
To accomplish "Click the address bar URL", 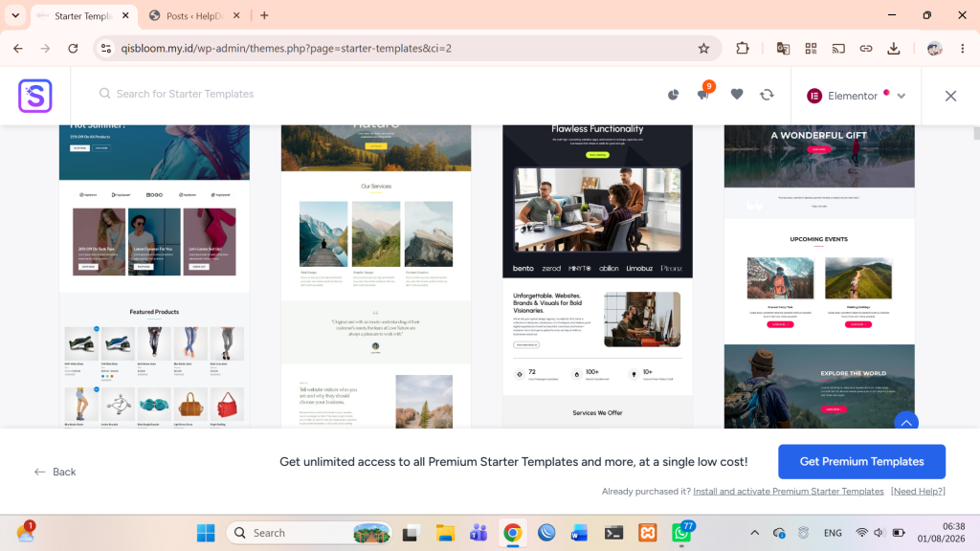I will (286, 48).
